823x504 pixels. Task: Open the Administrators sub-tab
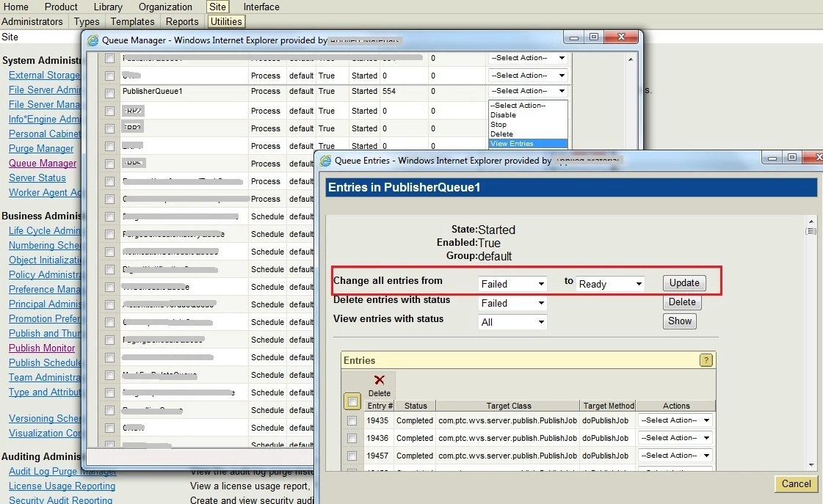[32, 21]
